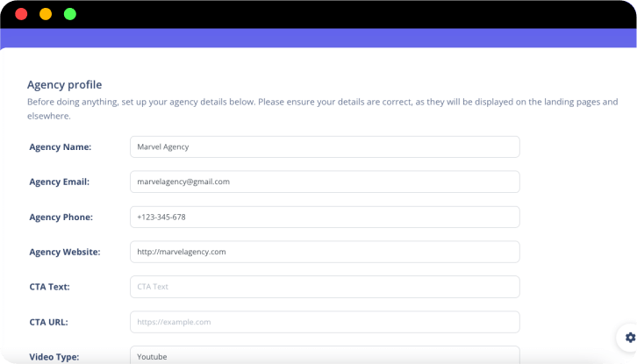
Task: Click the "Agency Website:" label
Action: click(64, 252)
